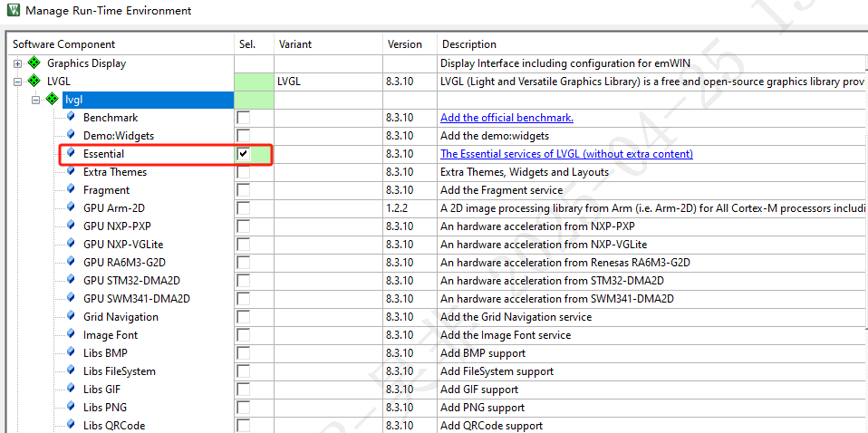Image resolution: width=868 pixels, height=433 pixels.
Task: Click the Graphics Display green diamond icon
Action: tap(34, 63)
